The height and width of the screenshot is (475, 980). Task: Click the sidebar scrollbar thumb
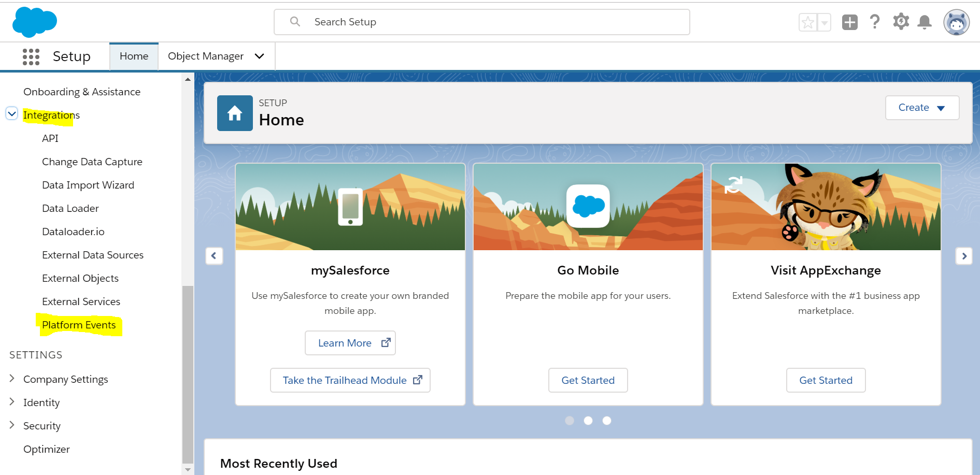(x=188, y=374)
